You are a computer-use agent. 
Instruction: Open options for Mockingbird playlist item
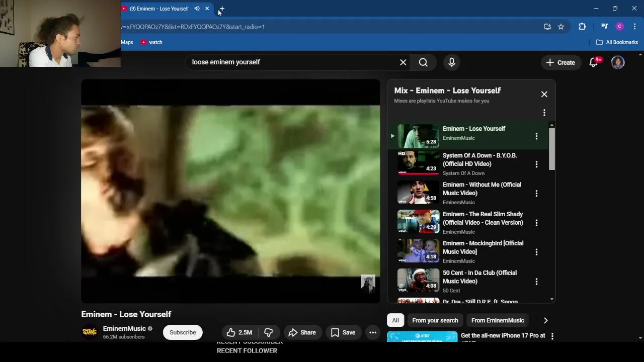536,252
